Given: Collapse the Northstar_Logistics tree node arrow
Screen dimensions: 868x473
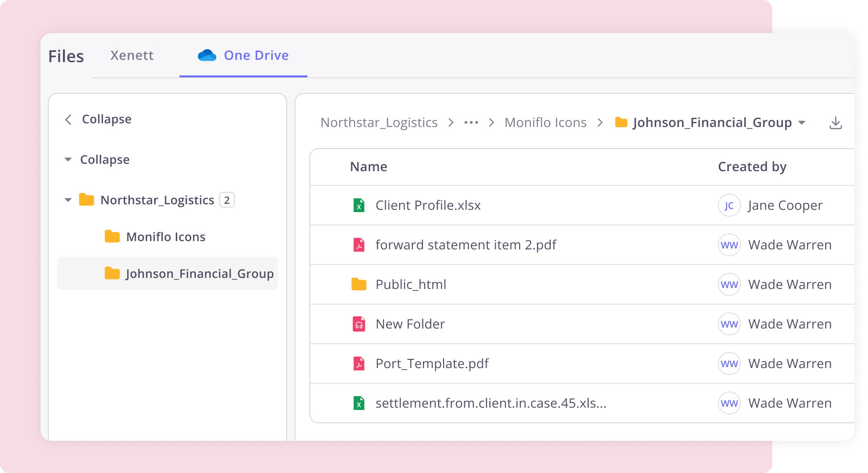Looking at the screenshot, I should click(68, 200).
